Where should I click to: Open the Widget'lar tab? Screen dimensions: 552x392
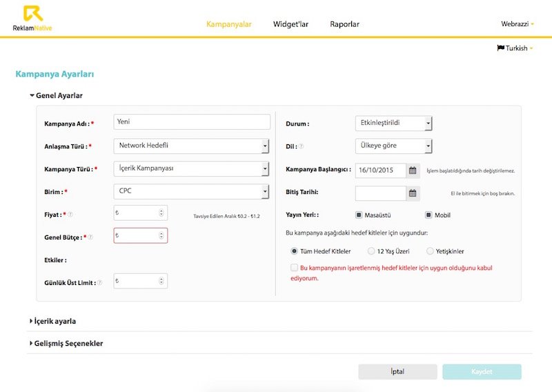pyautogui.click(x=290, y=24)
